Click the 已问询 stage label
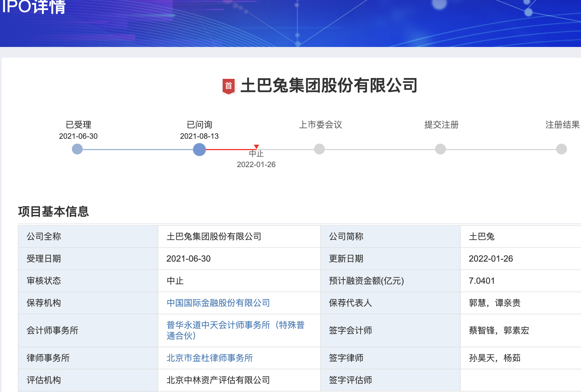Viewport: 581px width, 392px height. point(199,125)
